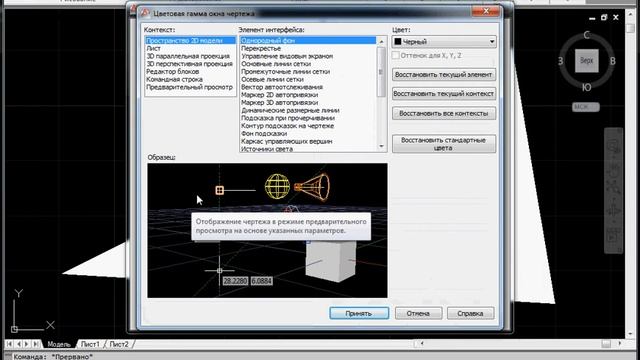The height and width of the screenshot is (360, 640).
Task: Minimize the drawing window
Action: coord(592,18)
